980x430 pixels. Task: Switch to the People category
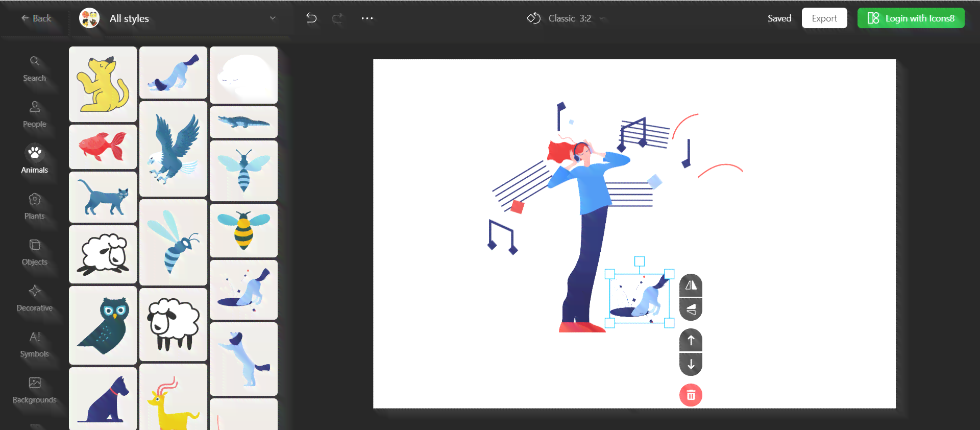(x=34, y=114)
